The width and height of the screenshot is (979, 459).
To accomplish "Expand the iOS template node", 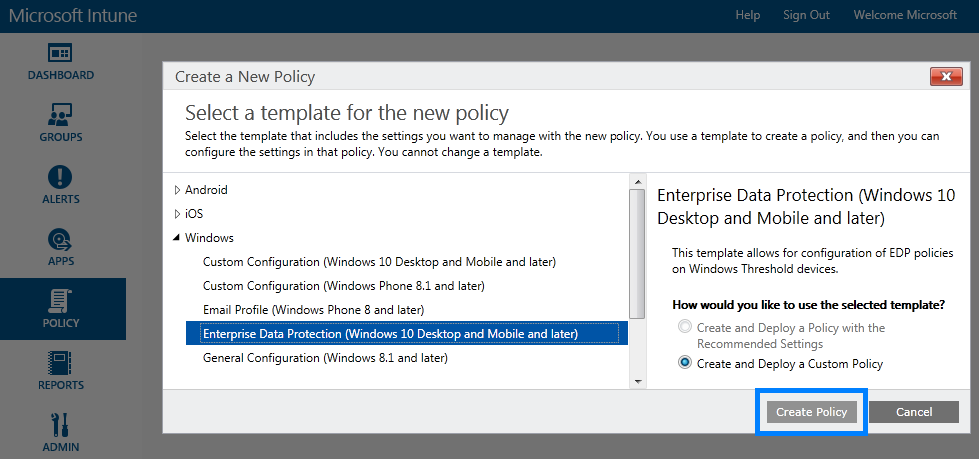I will click(179, 214).
